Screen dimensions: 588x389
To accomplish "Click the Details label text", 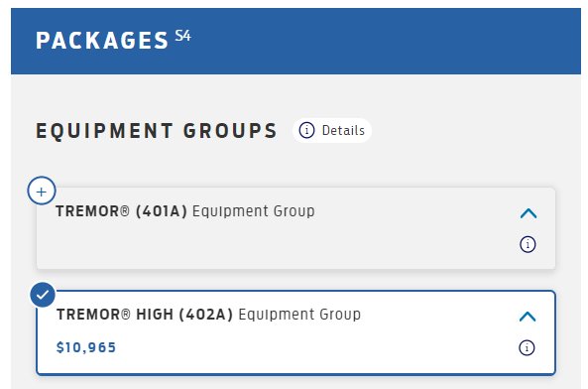I will tap(343, 130).
